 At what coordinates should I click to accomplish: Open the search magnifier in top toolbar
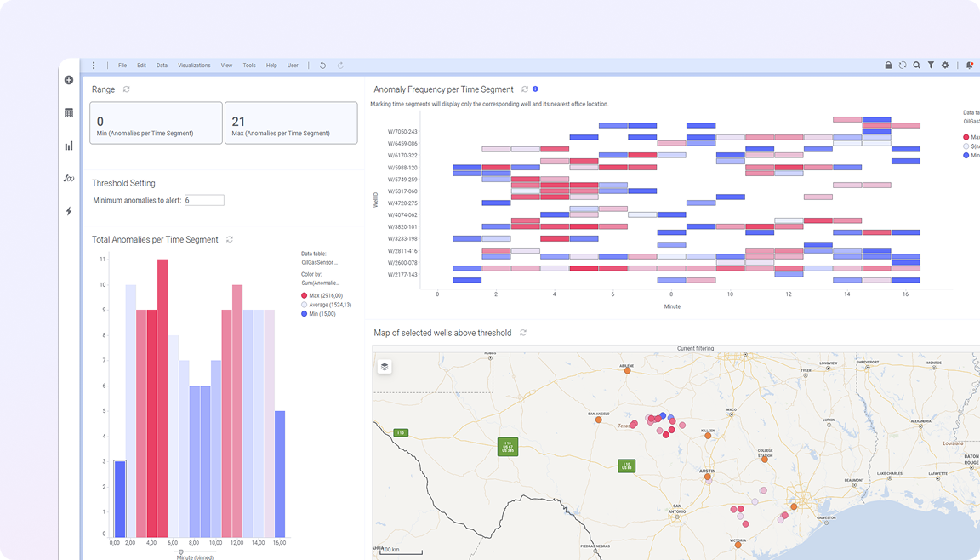click(916, 66)
